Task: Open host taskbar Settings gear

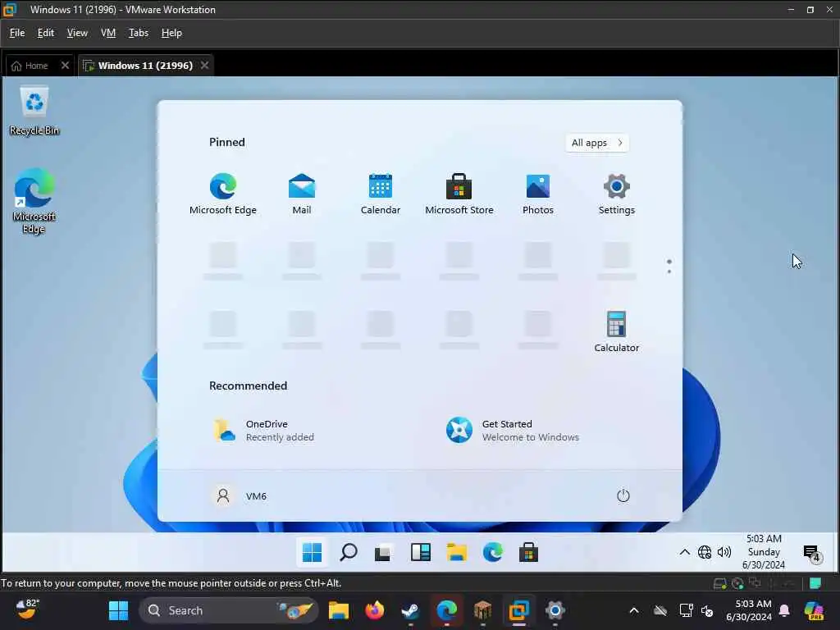Action: [555, 610]
